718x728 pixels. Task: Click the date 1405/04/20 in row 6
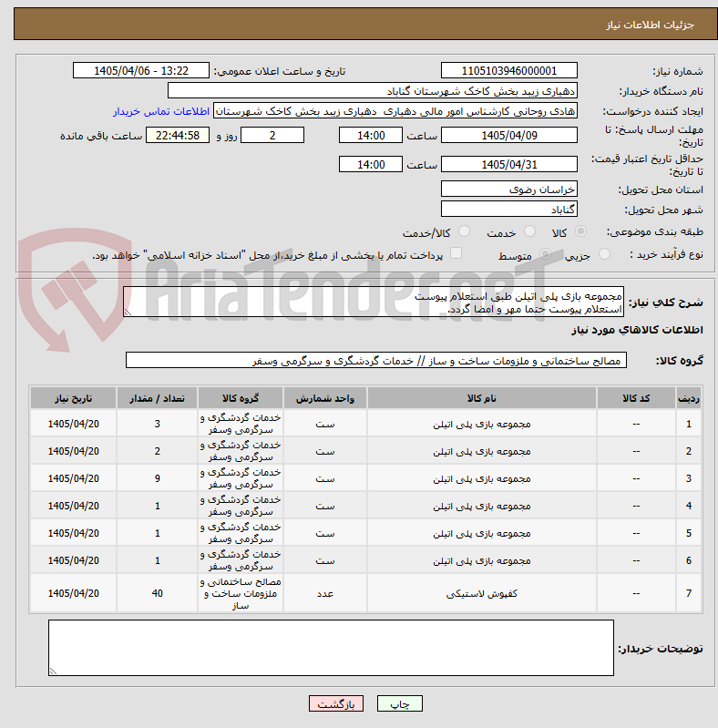pos(74,560)
